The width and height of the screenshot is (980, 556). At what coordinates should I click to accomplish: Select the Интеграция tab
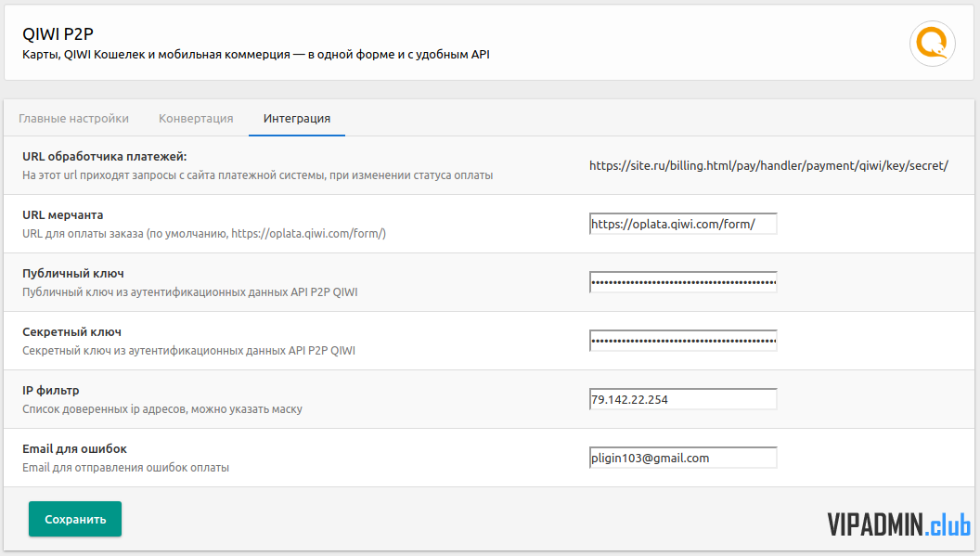point(297,118)
